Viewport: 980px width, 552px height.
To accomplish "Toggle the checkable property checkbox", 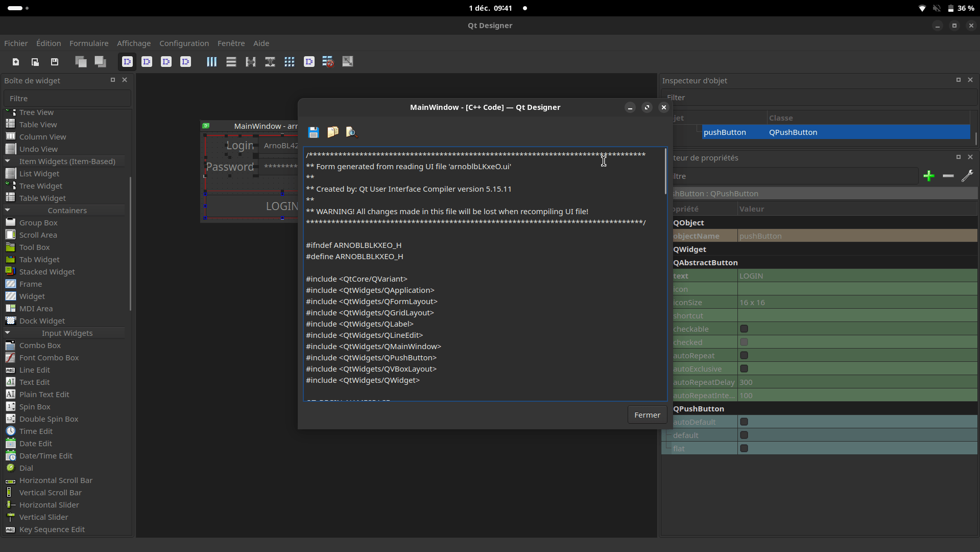I will click(744, 329).
